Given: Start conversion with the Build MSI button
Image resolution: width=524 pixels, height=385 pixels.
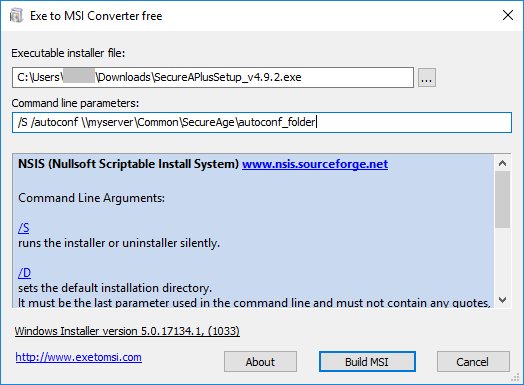Looking at the screenshot, I should click(x=367, y=362).
